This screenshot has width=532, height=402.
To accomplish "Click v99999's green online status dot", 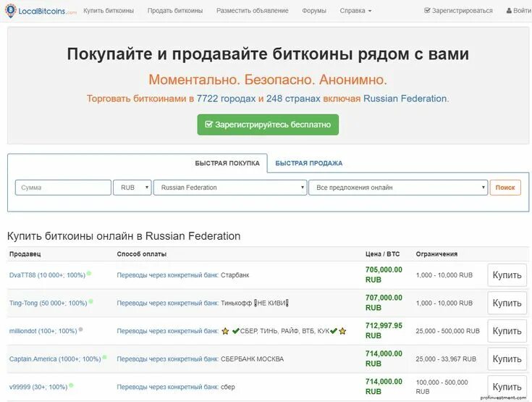I will pos(71,385).
